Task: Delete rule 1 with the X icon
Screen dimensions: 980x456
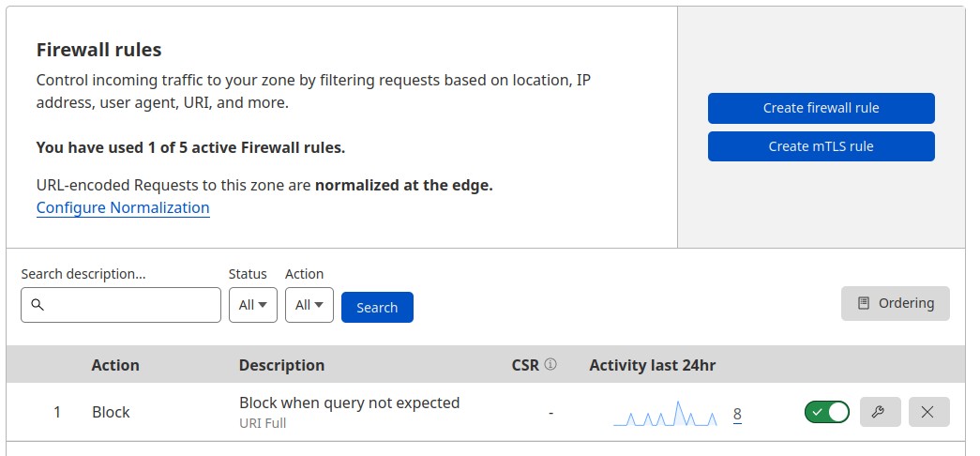Action: (x=928, y=412)
